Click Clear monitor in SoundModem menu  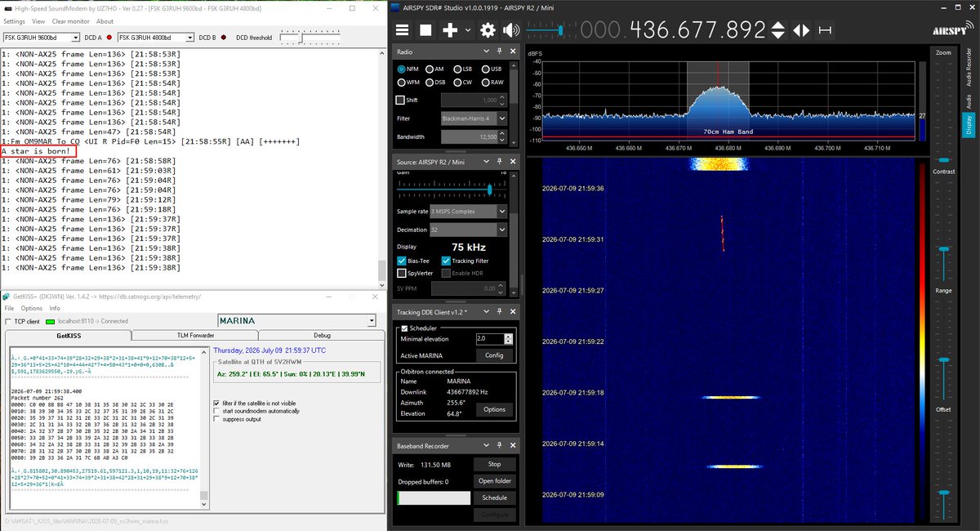(71, 21)
